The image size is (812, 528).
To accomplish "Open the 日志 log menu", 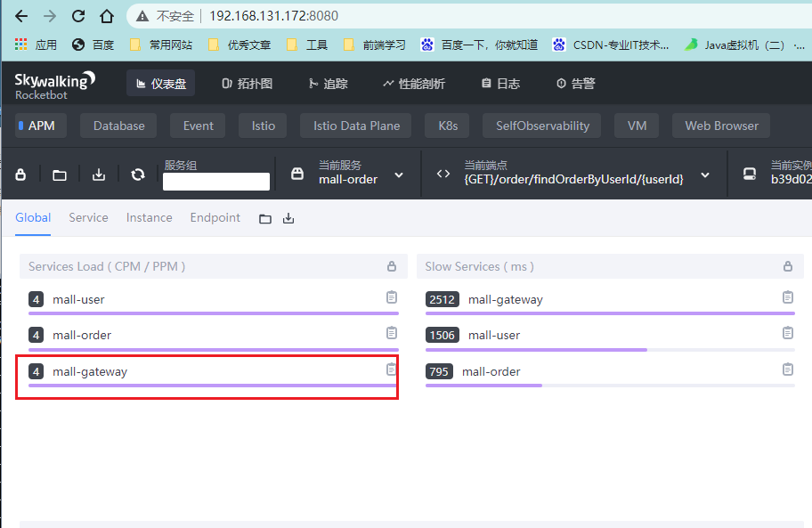I will 500,84.
